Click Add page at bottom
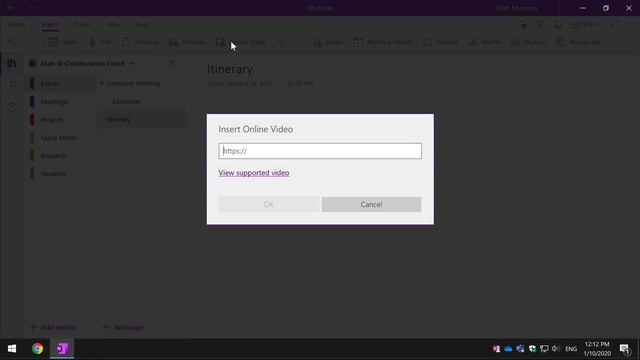This screenshot has height=360, width=640. (122, 327)
